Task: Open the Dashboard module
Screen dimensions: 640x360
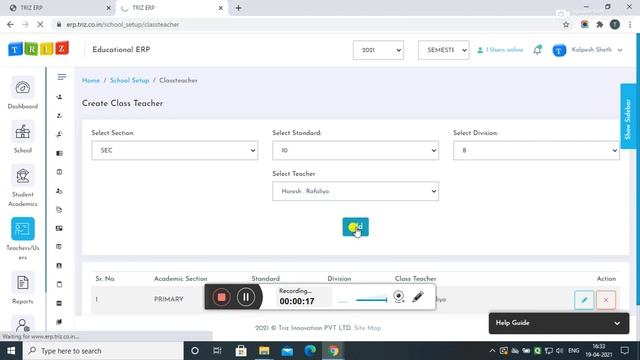Action: tap(22, 93)
